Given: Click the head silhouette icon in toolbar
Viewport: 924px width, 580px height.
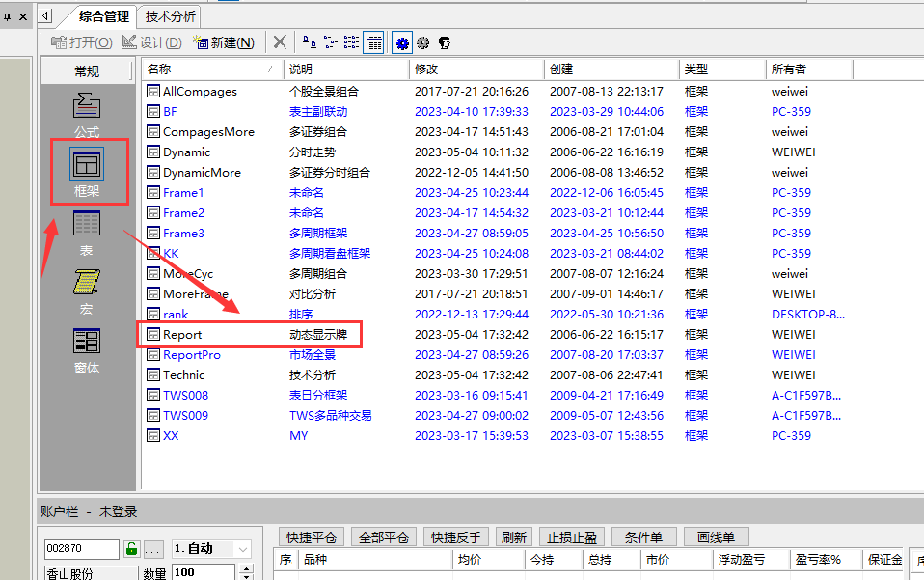Looking at the screenshot, I should [445, 42].
